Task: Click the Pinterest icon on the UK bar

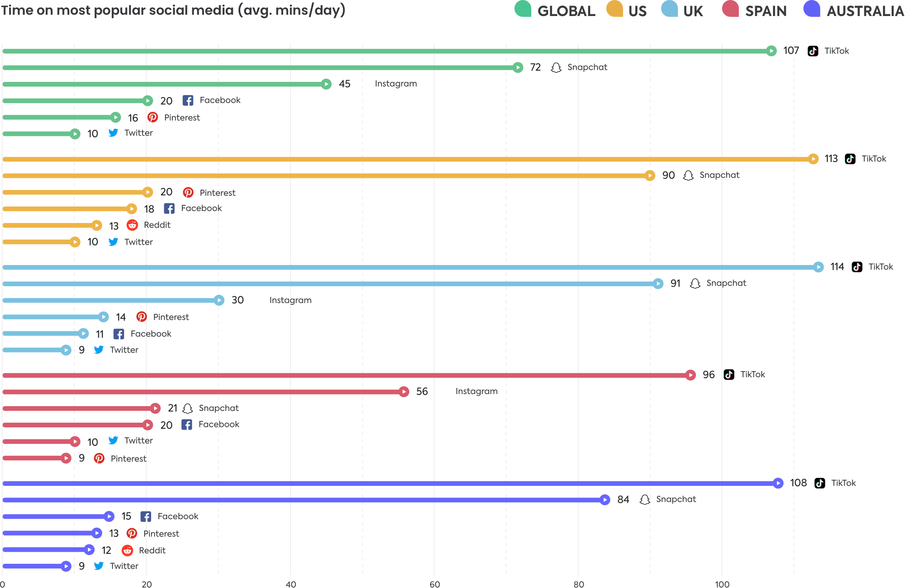Action: [142, 317]
